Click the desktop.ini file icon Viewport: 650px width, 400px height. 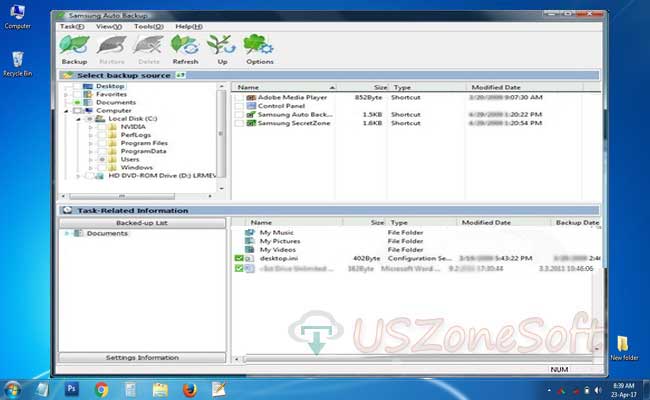pyautogui.click(x=250, y=258)
